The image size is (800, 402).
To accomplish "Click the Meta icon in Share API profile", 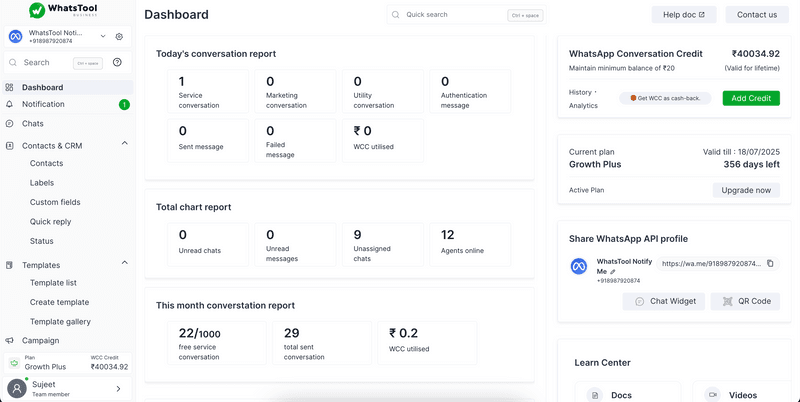I will pos(577,267).
